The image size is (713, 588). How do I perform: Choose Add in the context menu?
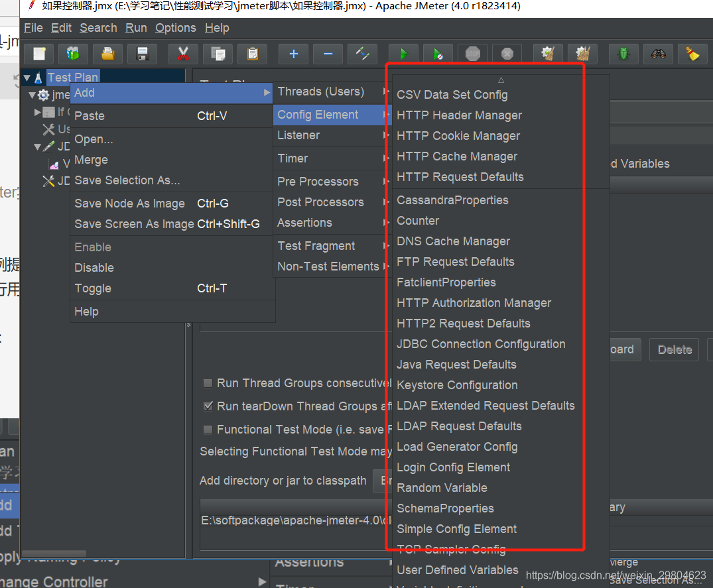172,93
